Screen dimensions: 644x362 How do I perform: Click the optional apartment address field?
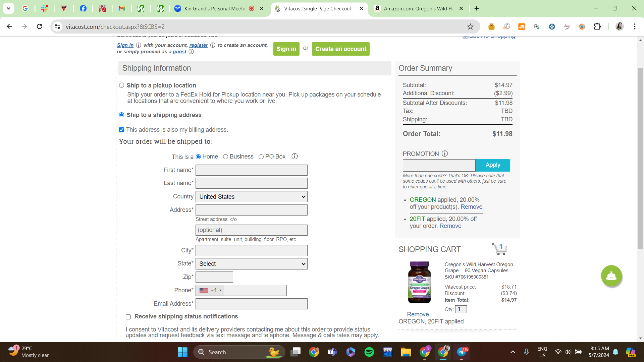click(x=252, y=230)
